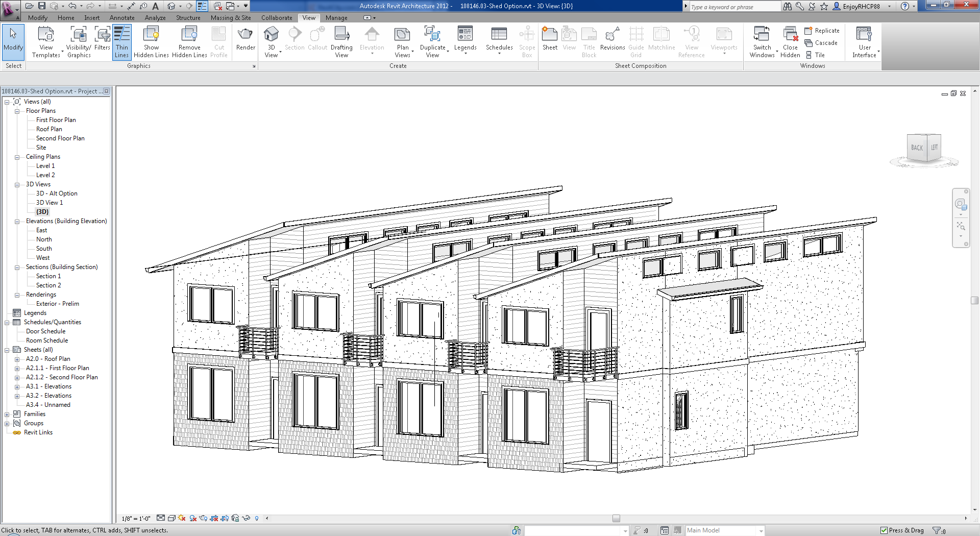Create a Drafting View

pos(341,42)
